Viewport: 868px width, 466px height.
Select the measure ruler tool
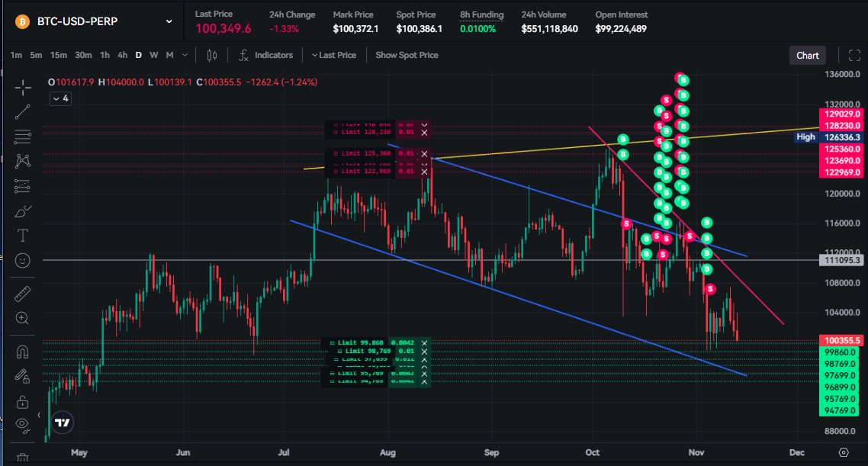22,293
